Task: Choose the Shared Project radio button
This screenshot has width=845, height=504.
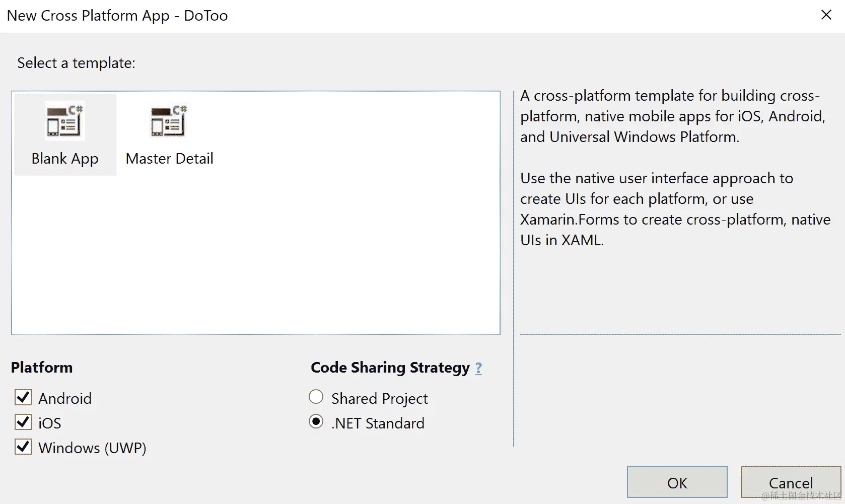Action: point(316,397)
